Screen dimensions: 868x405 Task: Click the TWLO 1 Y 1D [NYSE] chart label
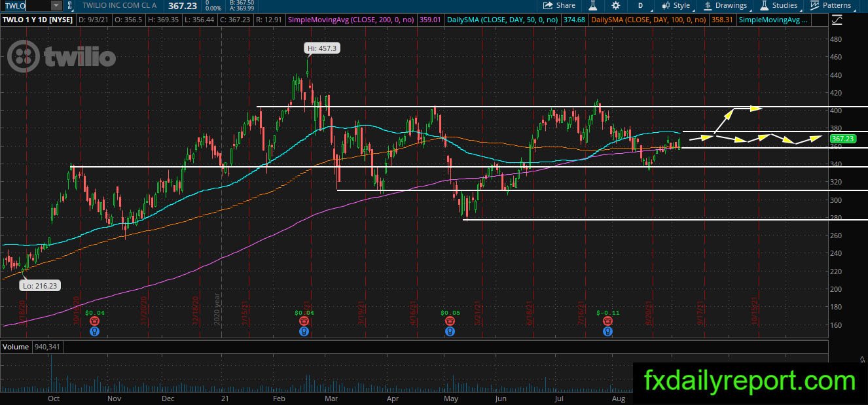pyautogui.click(x=37, y=20)
